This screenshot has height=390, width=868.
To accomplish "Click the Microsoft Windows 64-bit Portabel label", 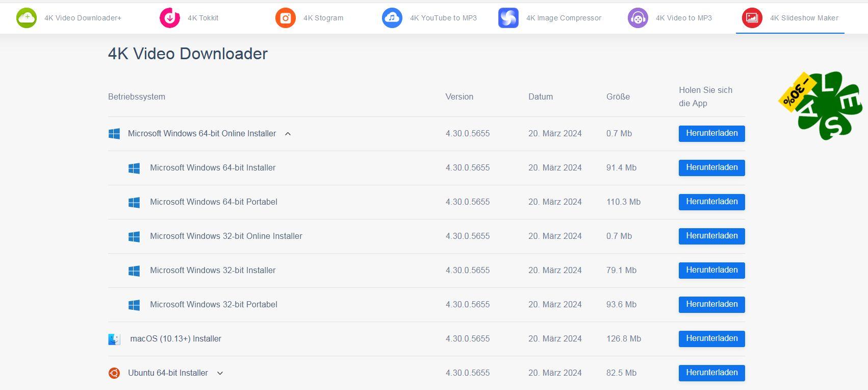I will 214,202.
